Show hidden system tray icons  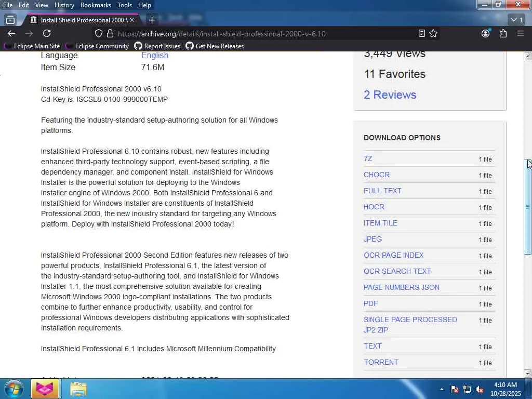442,389
